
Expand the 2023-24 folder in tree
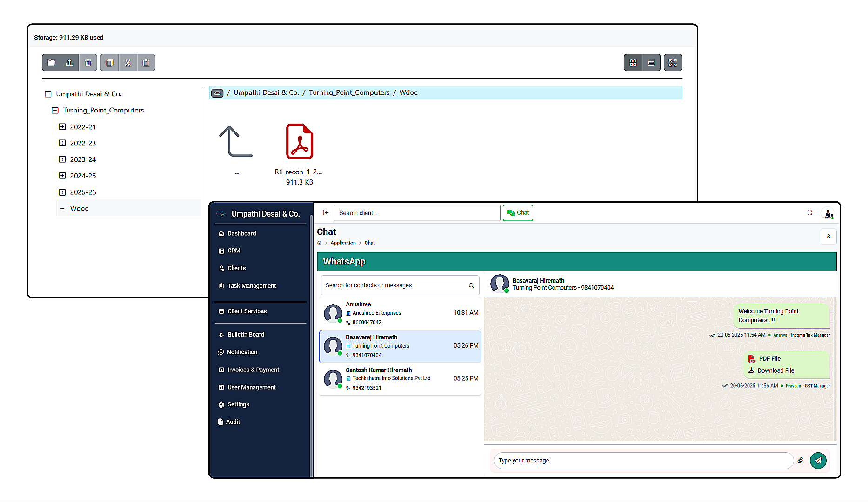click(x=62, y=159)
